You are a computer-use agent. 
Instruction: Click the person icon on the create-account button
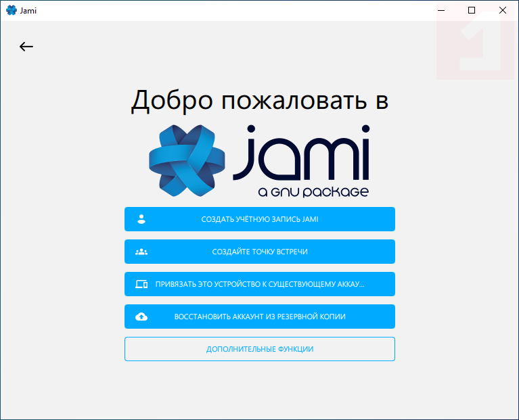coord(141,219)
